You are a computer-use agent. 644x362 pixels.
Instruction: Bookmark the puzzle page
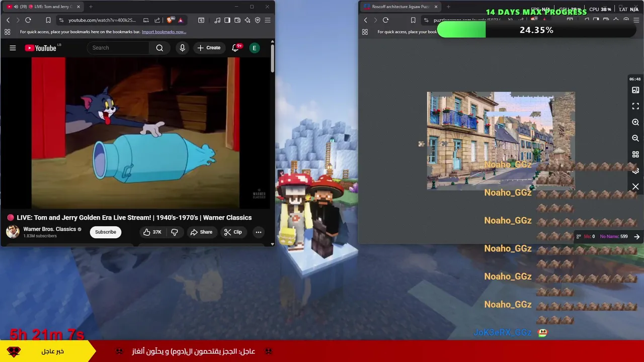coord(413,20)
